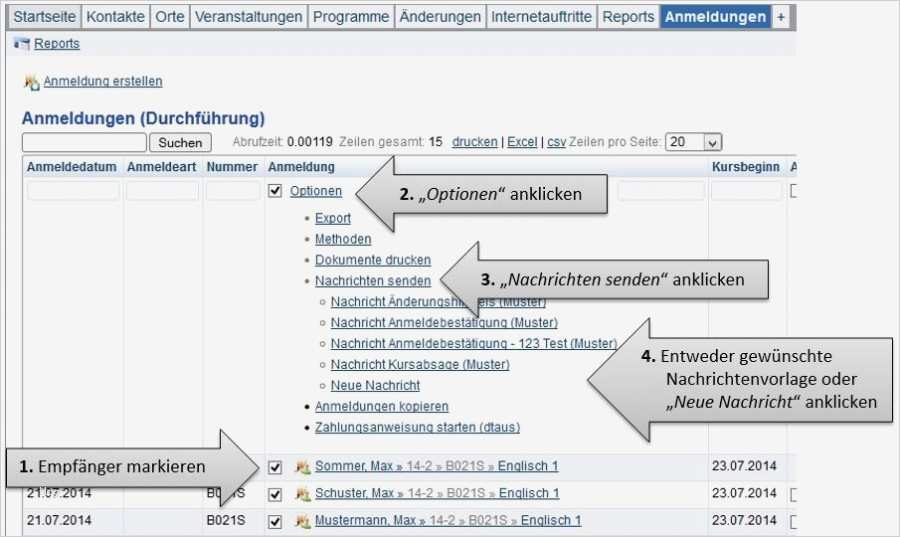Focus the Anmeldeart filter field
The height and width of the screenshot is (537, 900).
162,191
